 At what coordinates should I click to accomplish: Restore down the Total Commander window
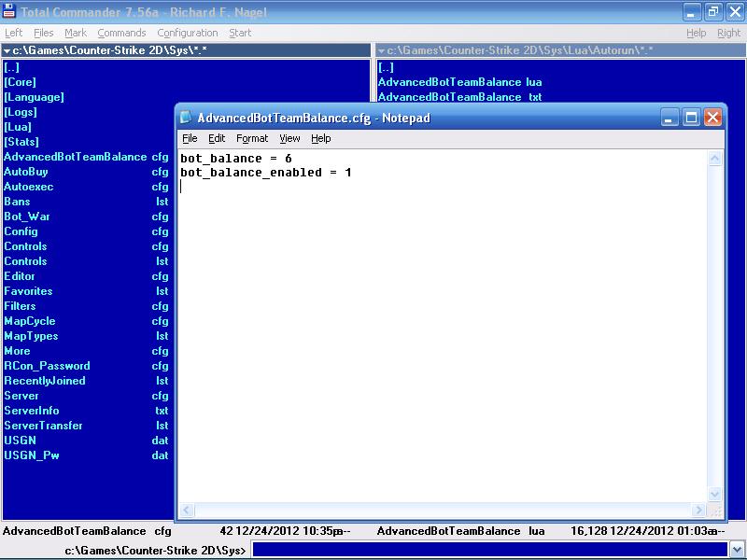pos(713,12)
